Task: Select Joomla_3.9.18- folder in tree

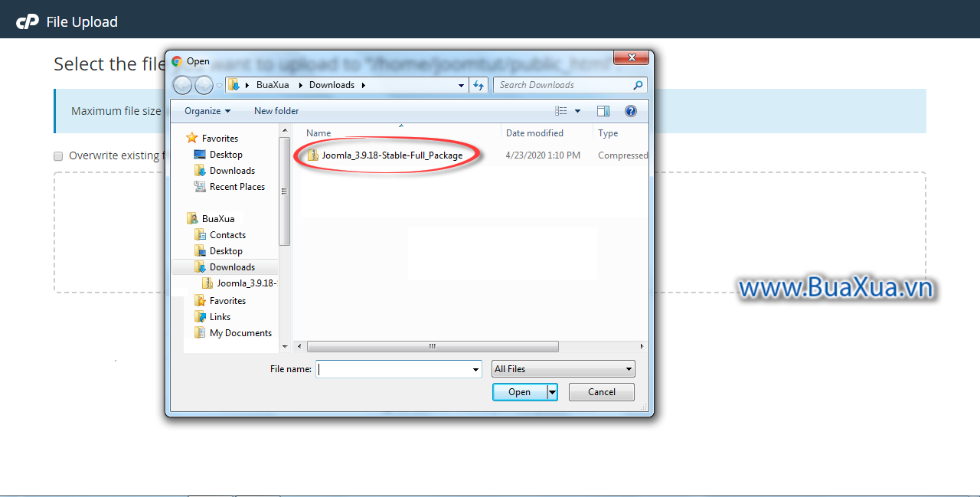Action: (x=247, y=283)
